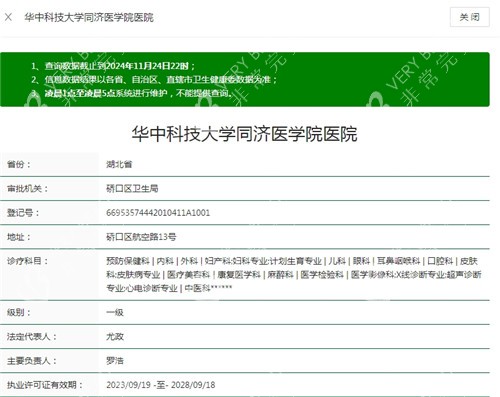The image size is (500, 397).
Task: Select the value 尤政
Action: [115, 337]
